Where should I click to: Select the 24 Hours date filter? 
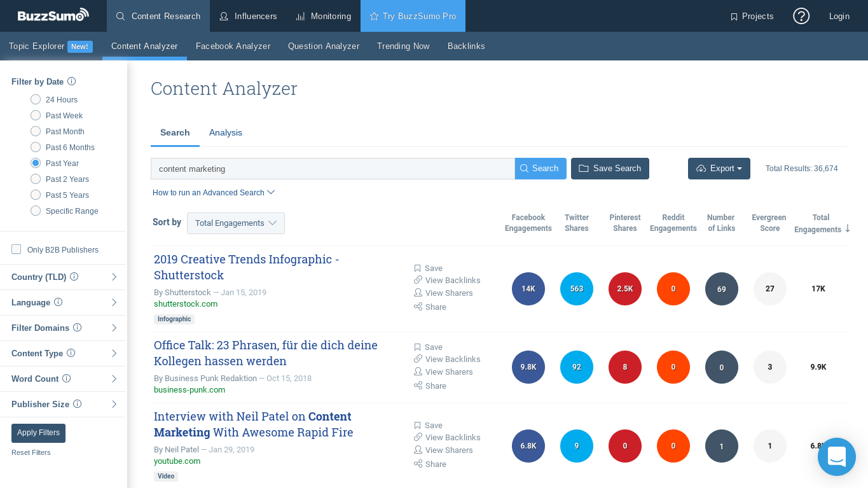(36, 99)
